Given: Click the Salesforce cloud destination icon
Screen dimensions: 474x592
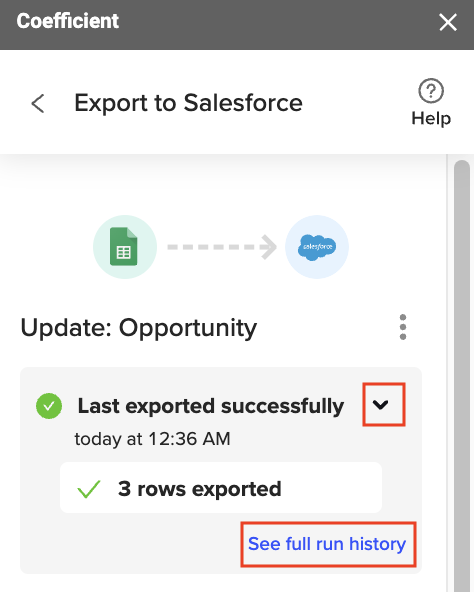Looking at the screenshot, I should click(x=317, y=247).
